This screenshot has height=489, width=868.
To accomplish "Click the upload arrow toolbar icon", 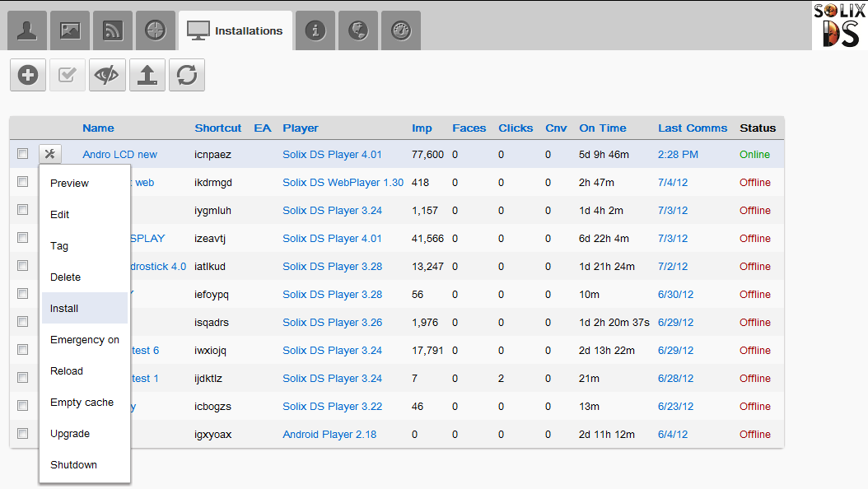I will pyautogui.click(x=147, y=75).
